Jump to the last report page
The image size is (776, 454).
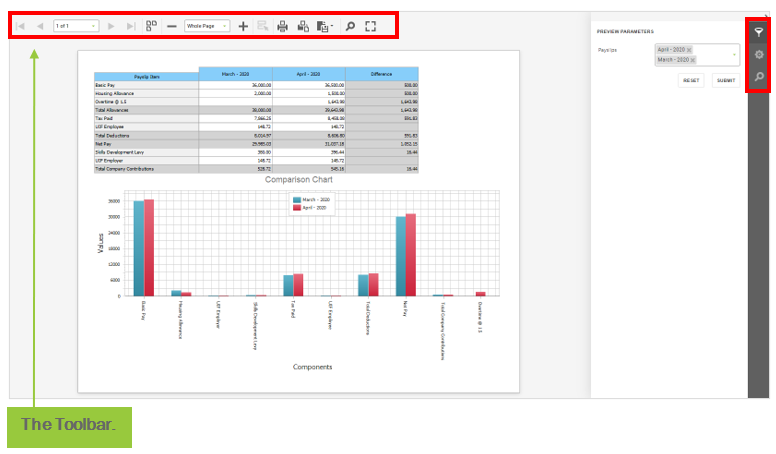tap(131, 26)
